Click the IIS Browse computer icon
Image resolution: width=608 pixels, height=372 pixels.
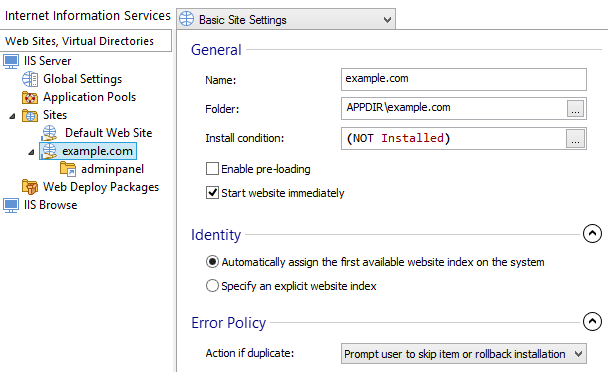click(x=11, y=205)
